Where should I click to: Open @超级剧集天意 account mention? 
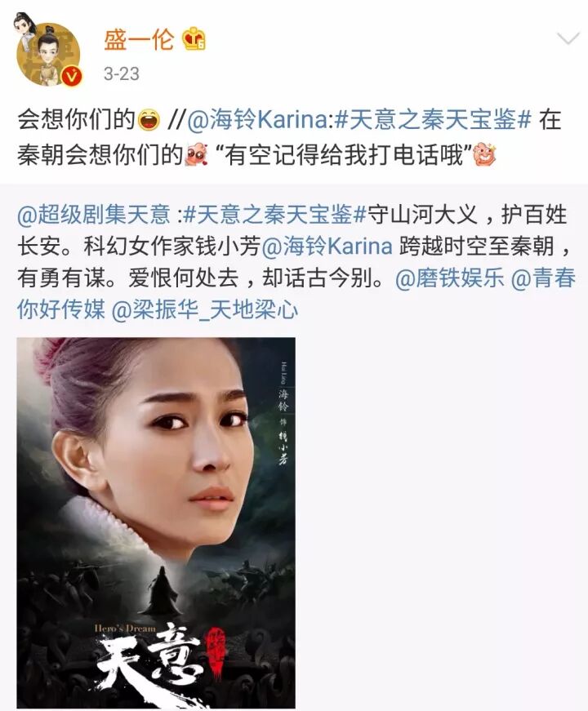tap(93, 215)
